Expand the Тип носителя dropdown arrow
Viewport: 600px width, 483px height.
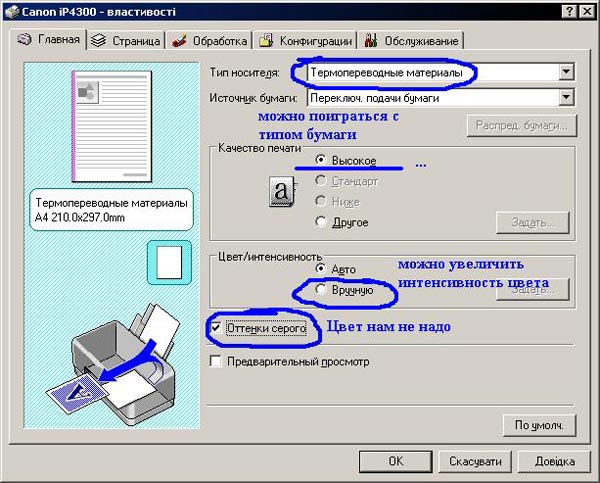click(x=566, y=72)
